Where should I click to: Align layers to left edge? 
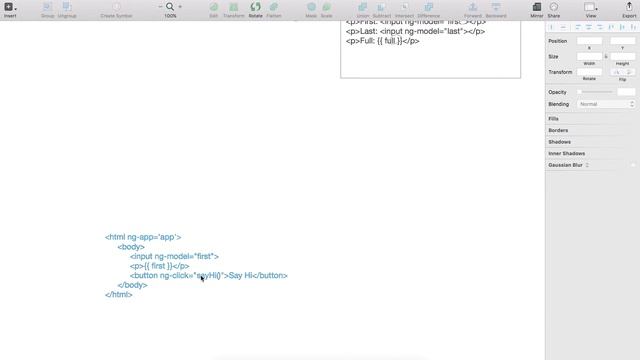tap(578, 27)
